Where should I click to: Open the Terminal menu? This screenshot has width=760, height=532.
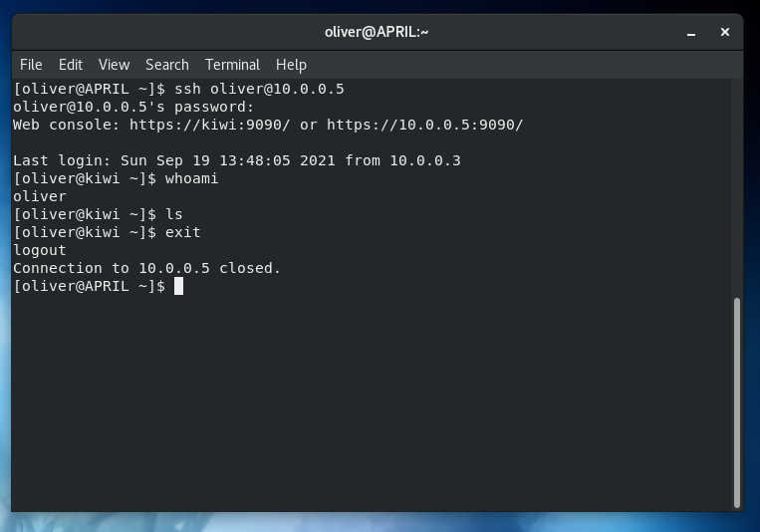[232, 65]
